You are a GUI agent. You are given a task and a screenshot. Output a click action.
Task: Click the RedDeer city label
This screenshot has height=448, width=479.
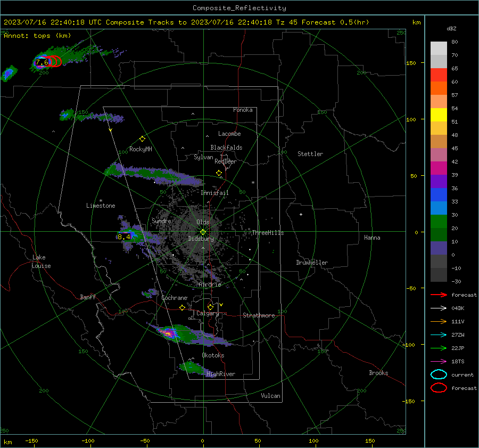226,161
